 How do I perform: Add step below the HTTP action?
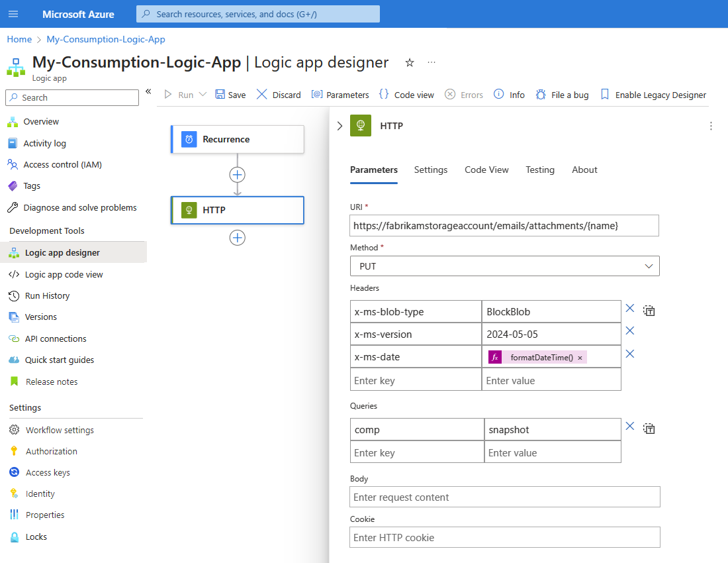(x=238, y=238)
